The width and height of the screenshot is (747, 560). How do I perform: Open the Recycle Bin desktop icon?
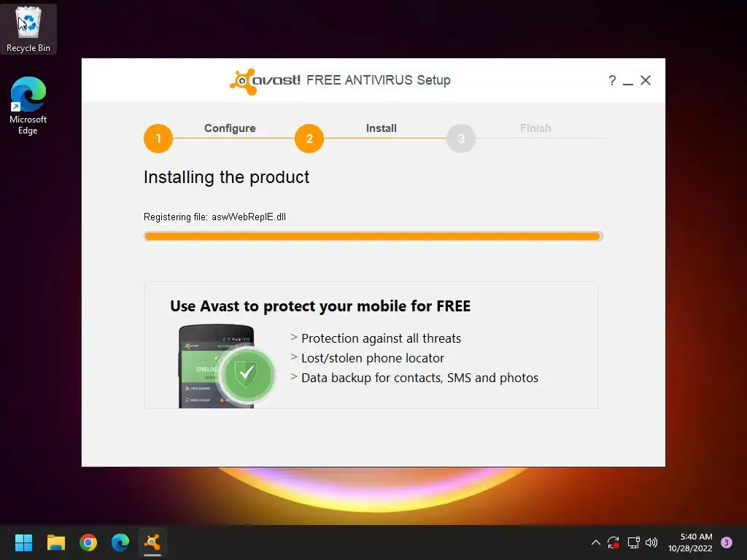tap(28, 29)
